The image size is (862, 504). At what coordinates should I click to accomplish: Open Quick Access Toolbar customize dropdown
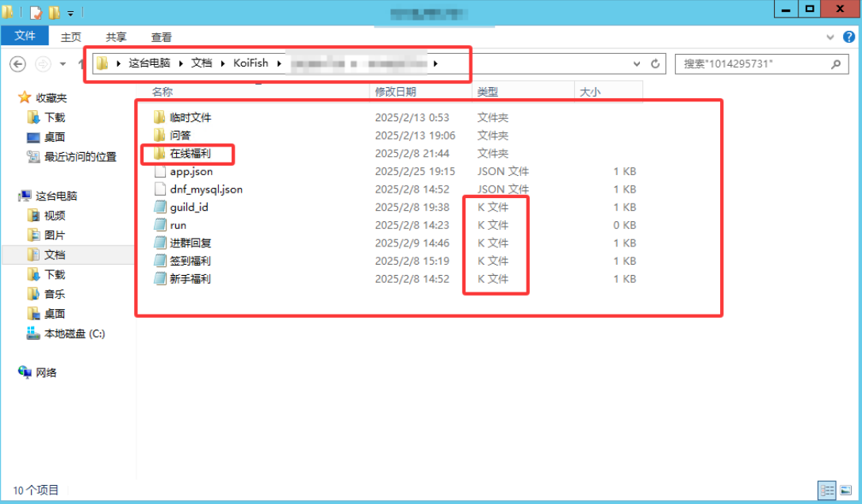click(71, 13)
